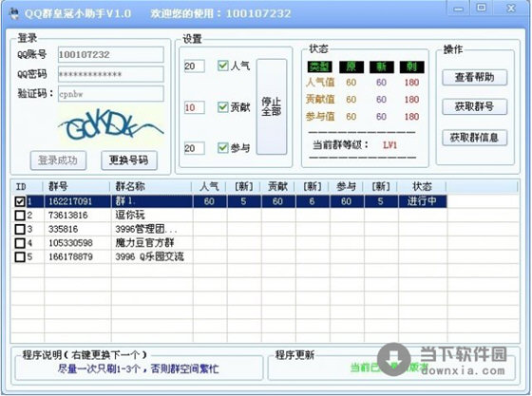Click the 贡献 value field showing 10
The width and height of the screenshot is (532, 396).
195,107
